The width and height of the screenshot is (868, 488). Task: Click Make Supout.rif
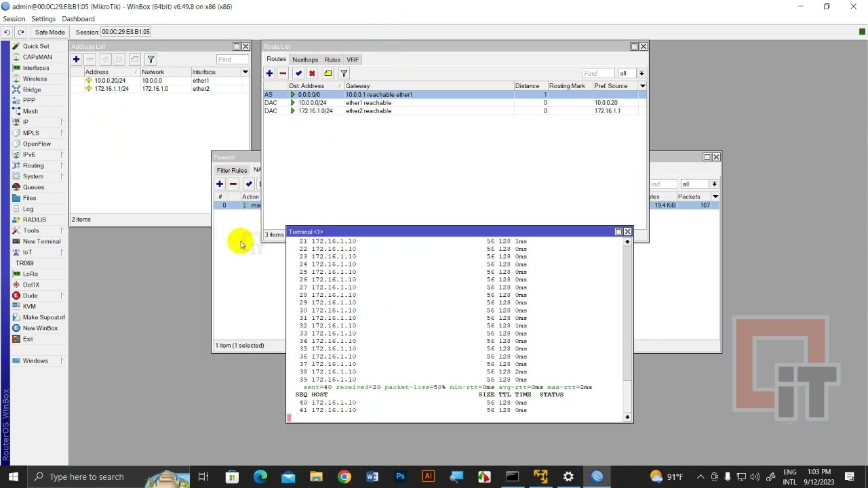pos(43,317)
